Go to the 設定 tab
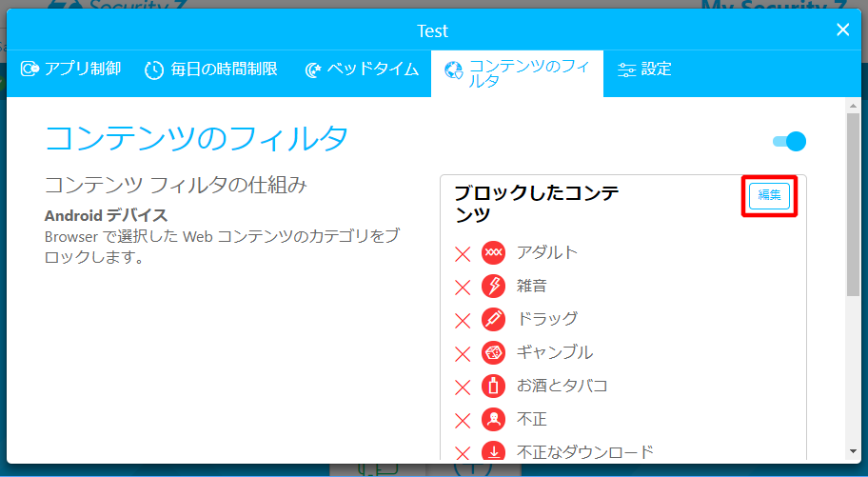Screen dimensions: 868x477 644,70
